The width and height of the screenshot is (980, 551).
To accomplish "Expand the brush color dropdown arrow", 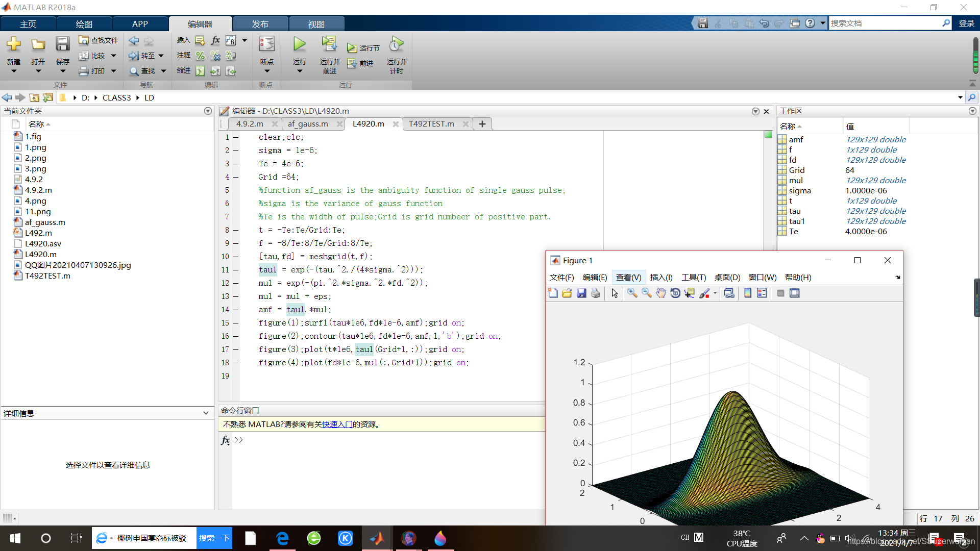I will (715, 293).
